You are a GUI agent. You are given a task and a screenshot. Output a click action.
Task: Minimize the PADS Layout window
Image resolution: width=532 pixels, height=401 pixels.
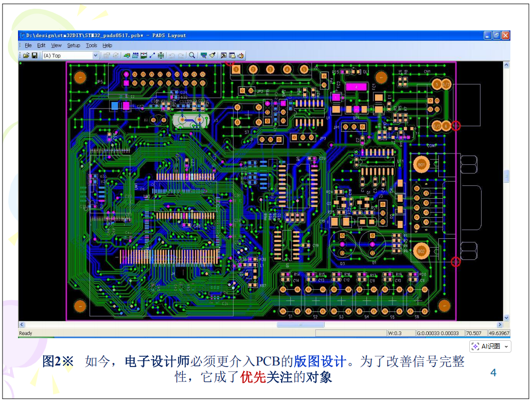pos(488,36)
